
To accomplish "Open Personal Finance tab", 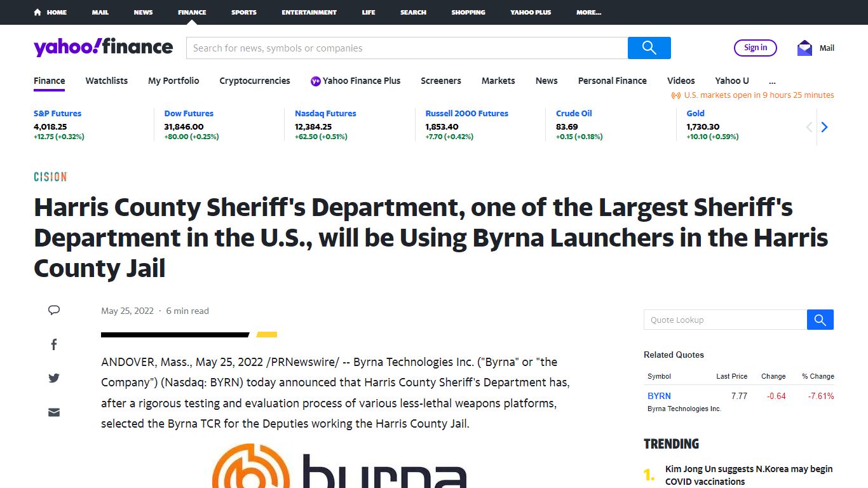I will 612,81.
